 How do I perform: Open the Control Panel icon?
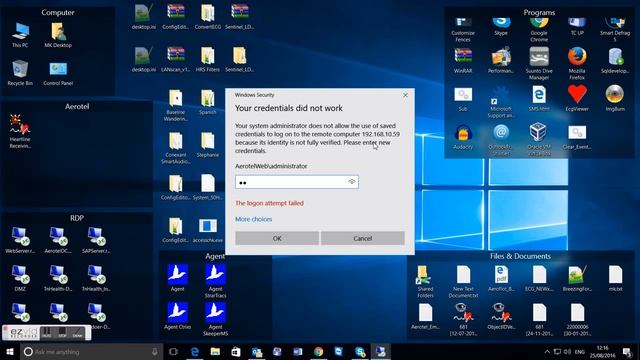pyautogui.click(x=58, y=73)
